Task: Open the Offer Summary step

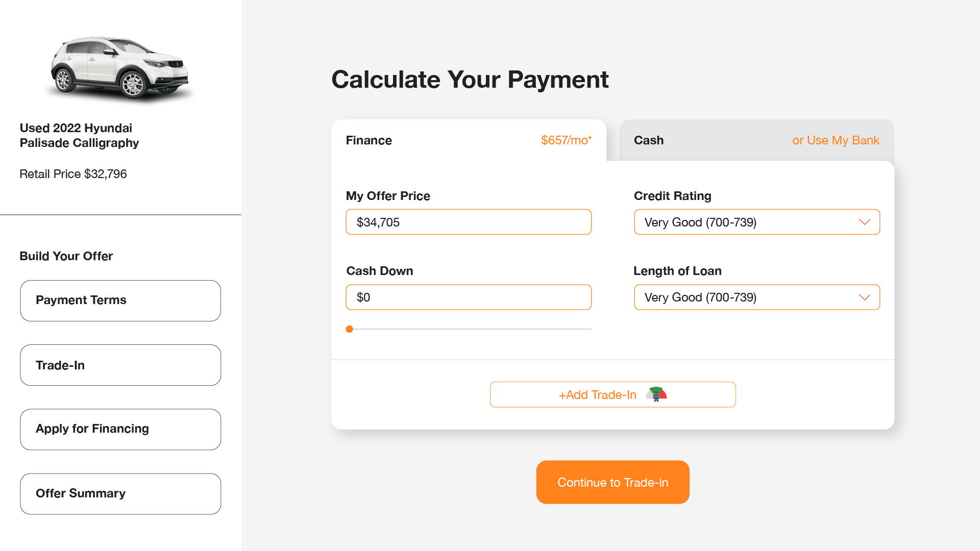Action: click(x=120, y=494)
